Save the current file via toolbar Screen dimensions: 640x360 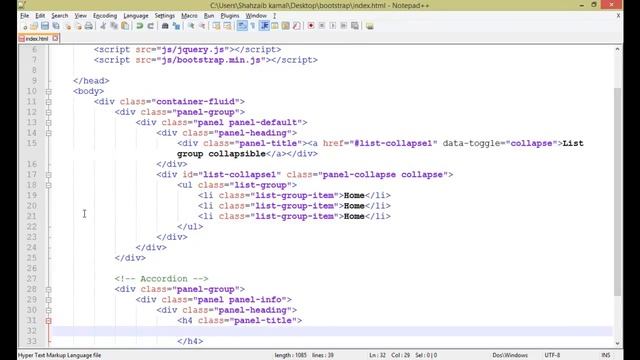[x=45, y=26]
